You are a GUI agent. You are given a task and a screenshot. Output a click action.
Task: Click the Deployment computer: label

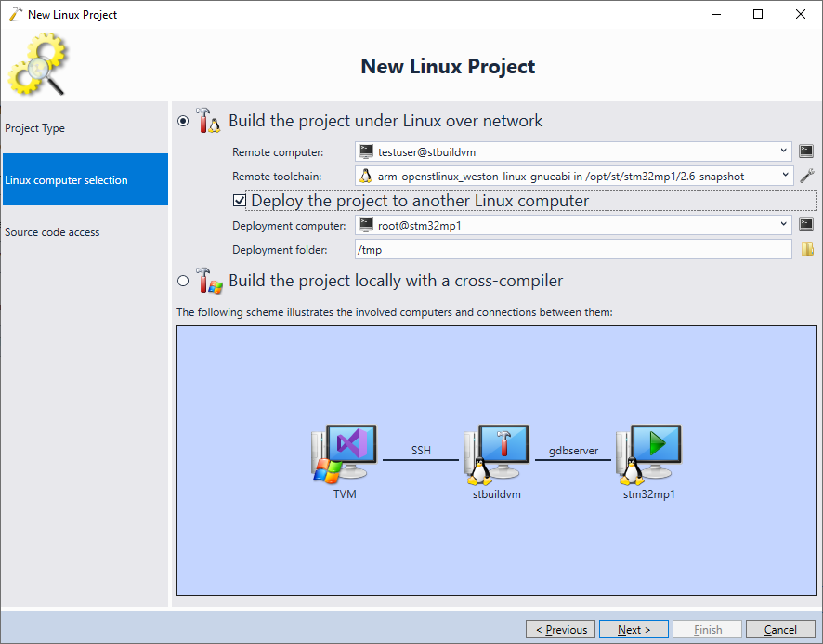(x=289, y=225)
